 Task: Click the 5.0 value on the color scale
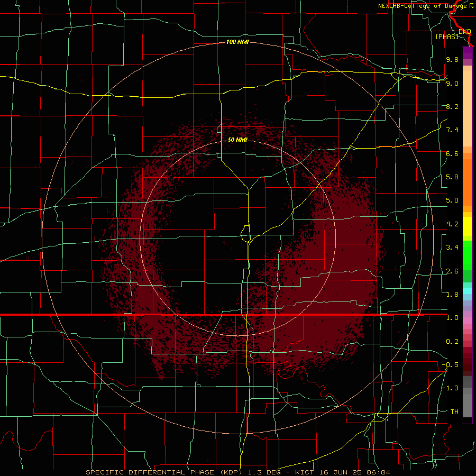coord(452,200)
